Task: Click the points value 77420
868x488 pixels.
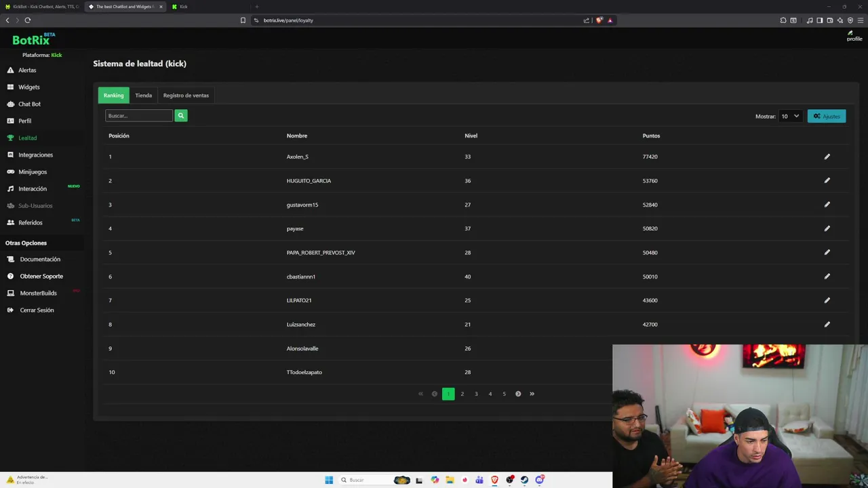Action: pyautogui.click(x=650, y=157)
